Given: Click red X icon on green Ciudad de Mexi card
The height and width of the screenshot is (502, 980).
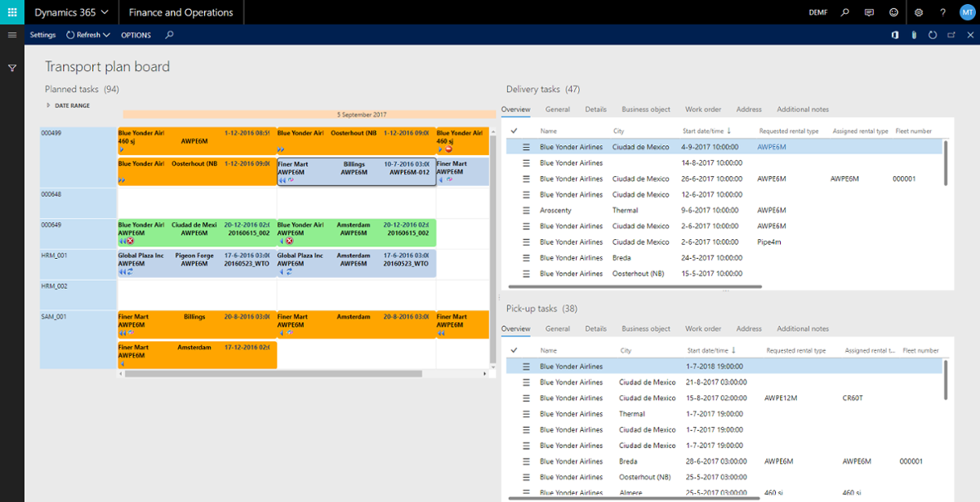Looking at the screenshot, I should (x=130, y=241).
